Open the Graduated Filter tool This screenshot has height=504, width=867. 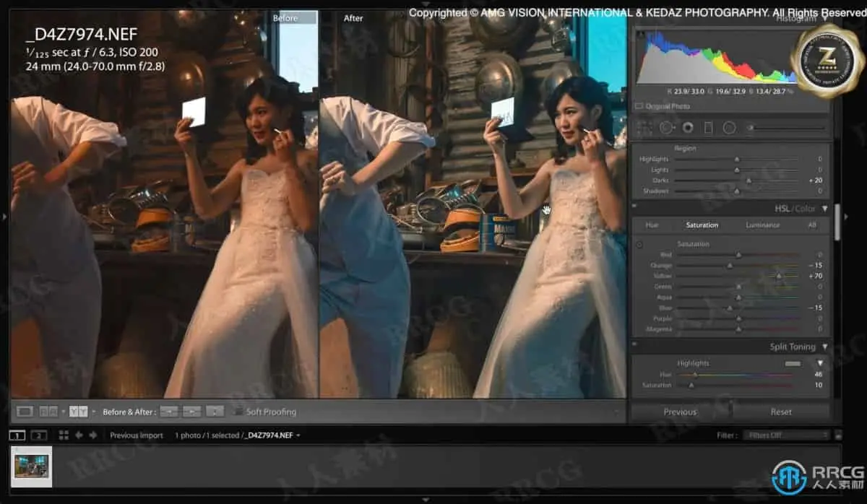click(708, 128)
